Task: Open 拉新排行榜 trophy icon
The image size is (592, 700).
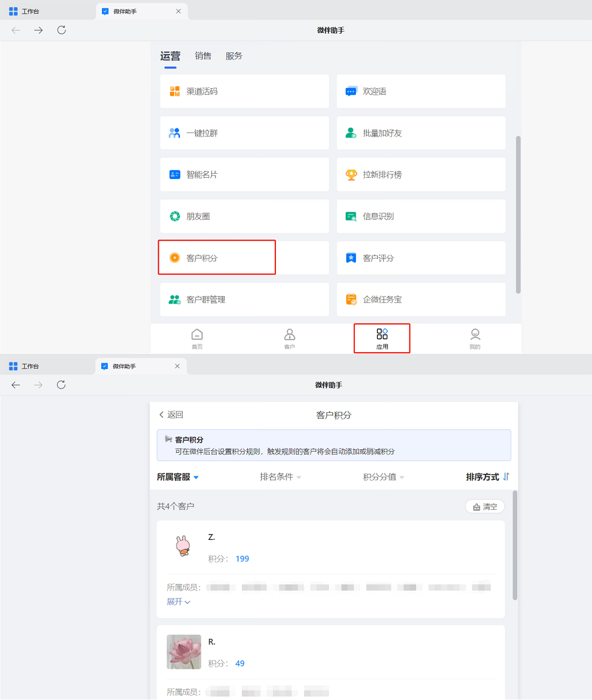Action: pyautogui.click(x=351, y=175)
